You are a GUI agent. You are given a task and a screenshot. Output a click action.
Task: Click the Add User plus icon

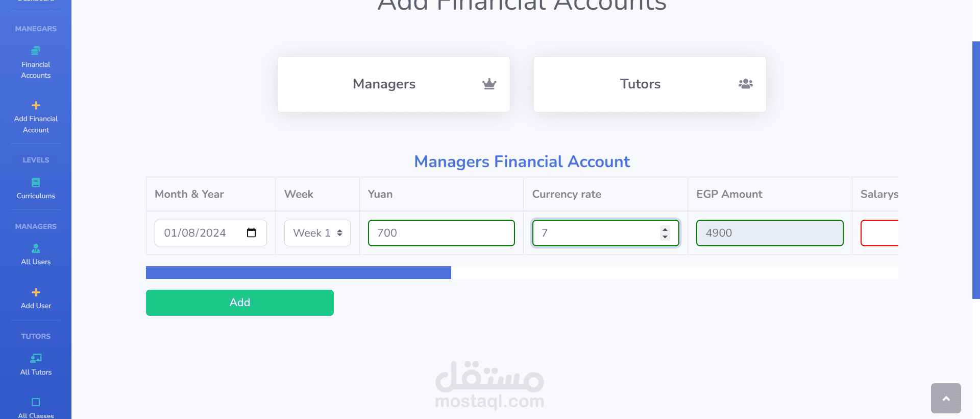click(36, 292)
